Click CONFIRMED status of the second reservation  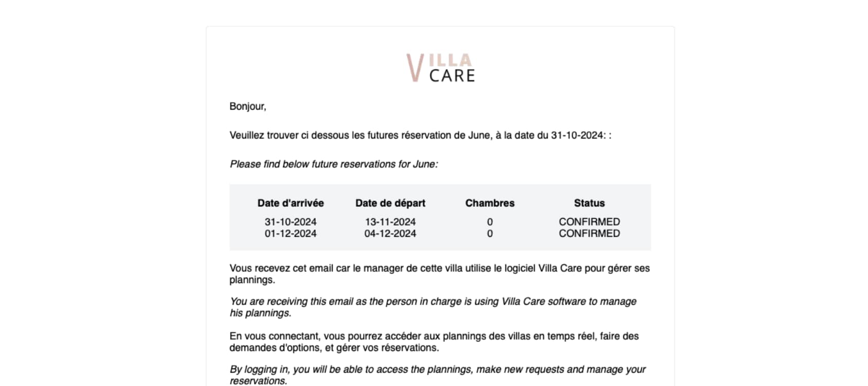[589, 234]
